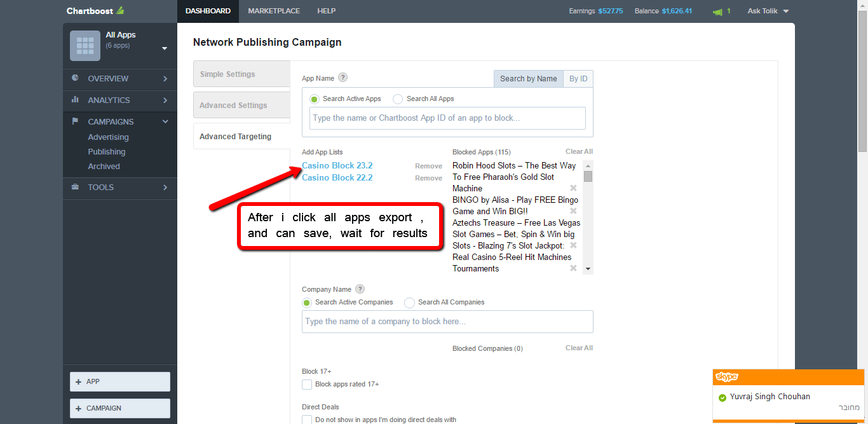Image resolution: width=868 pixels, height=424 pixels.
Task: Click the add APP button
Action: pos(120,381)
